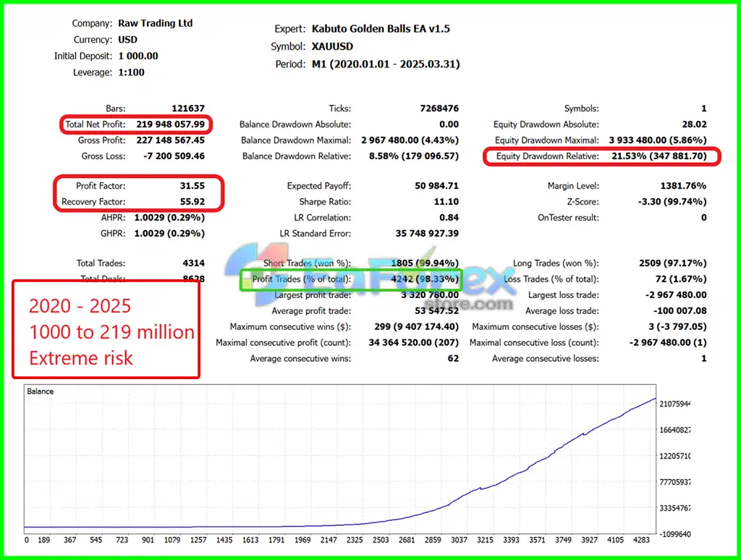Viewport: 741px width, 560px height.
Task: Select the "AHPR:" label
Action: click(113, 217)
